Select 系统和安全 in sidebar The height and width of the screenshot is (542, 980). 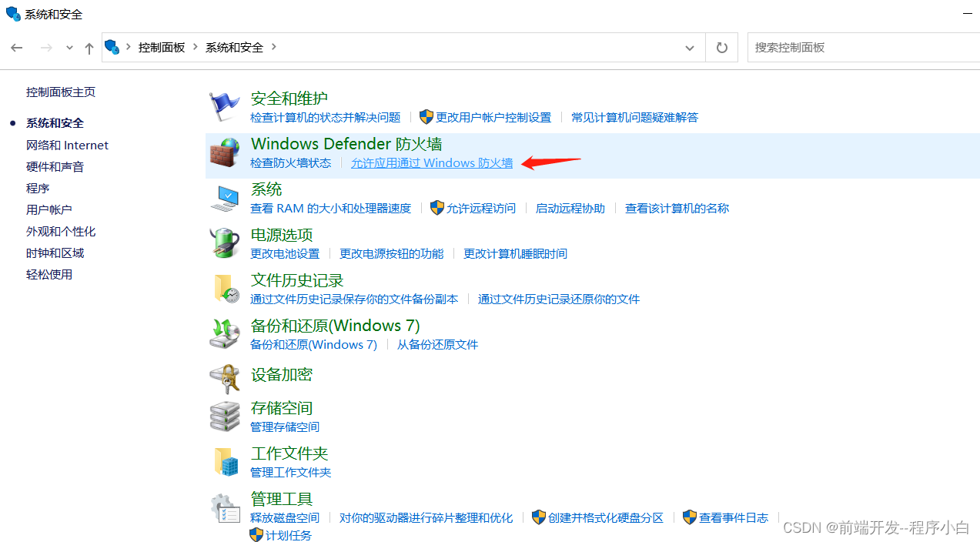tap(55, 123)
